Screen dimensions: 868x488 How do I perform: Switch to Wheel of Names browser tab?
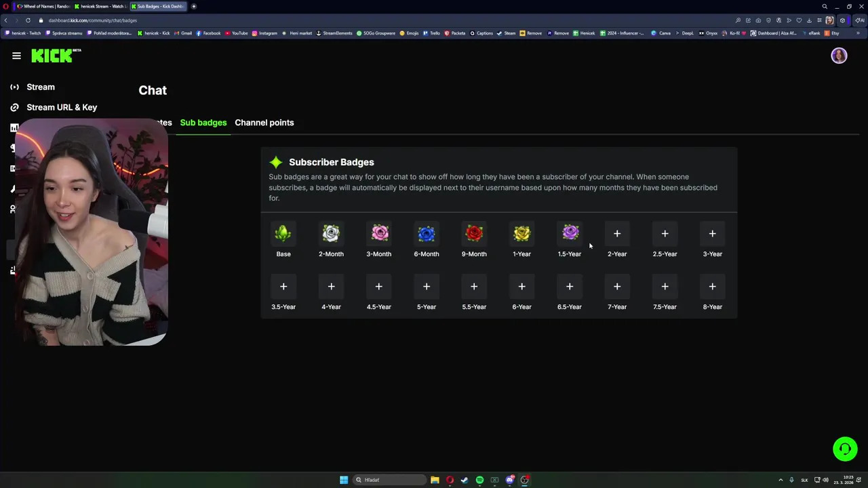[x=43, y=6]
